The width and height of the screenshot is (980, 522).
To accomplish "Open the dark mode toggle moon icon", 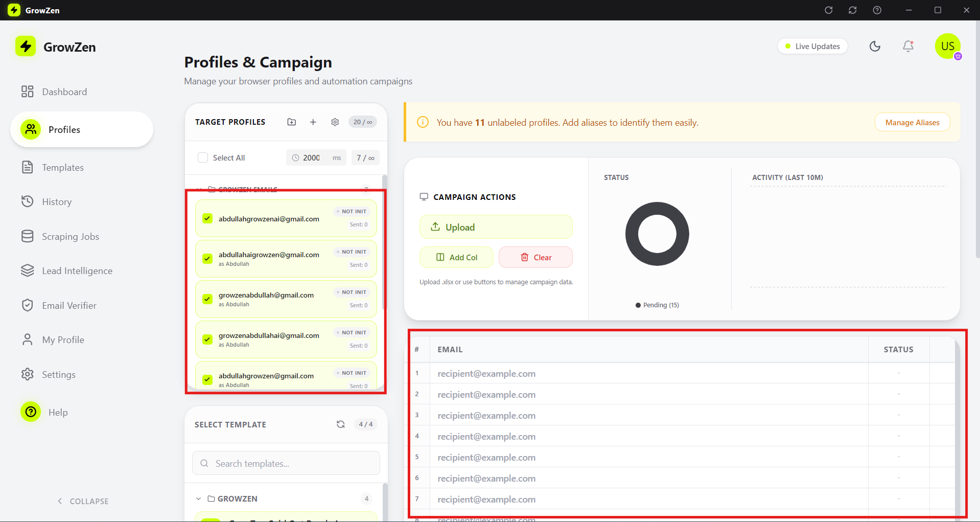I will point(875,46).
